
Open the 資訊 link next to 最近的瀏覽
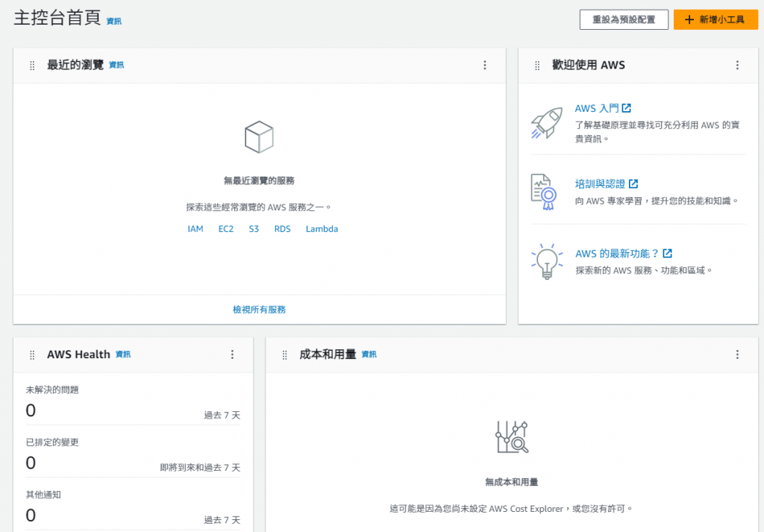[x=116, y=65]
